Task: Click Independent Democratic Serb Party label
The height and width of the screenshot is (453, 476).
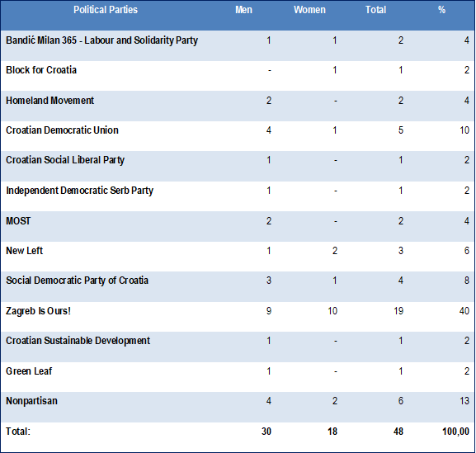Action: click(79, 191)
